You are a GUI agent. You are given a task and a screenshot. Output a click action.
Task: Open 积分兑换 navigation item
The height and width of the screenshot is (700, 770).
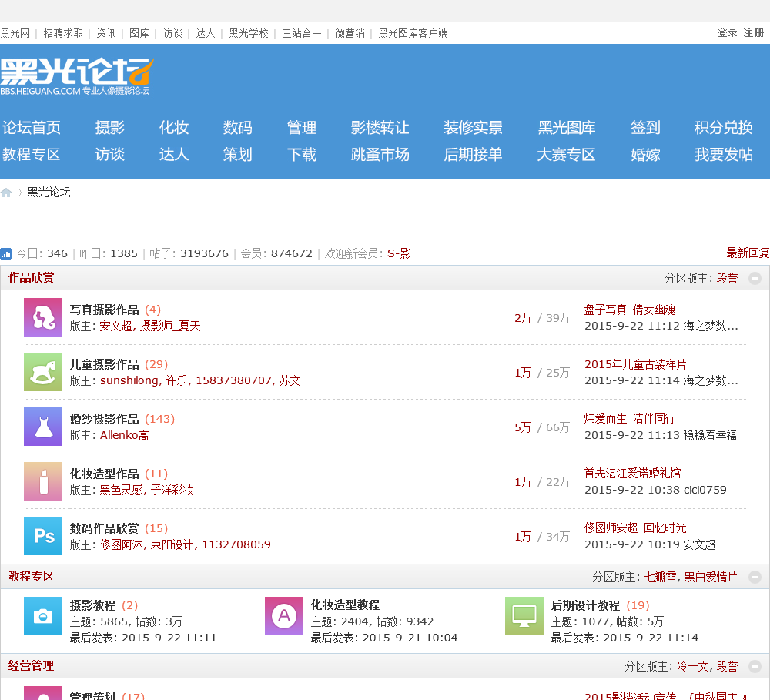tap(723, 128)
